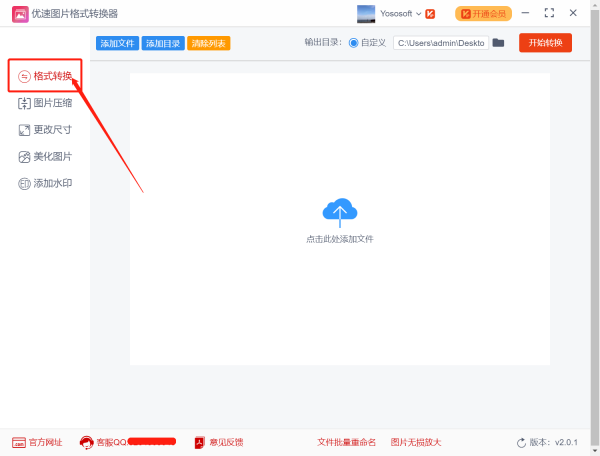Image resolution: width=600 pixels, height=456 pixels.
Task: Click the red VIP badge icon beside Yososoft
Action: click(x=430, y=14)
